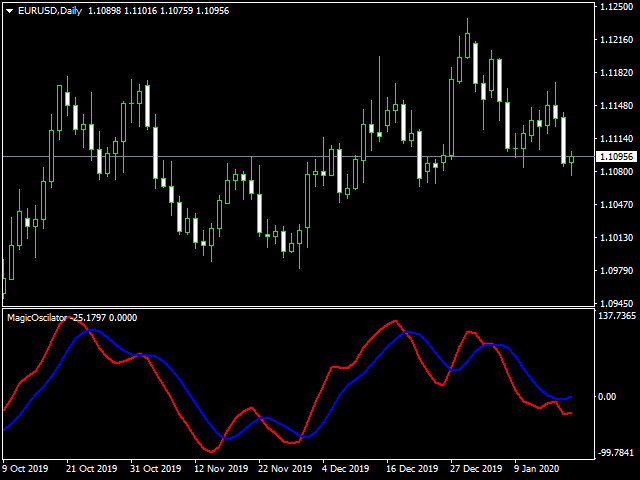Select the 31 Oct 2019 date label
This screenshot has width=640, height=480.
click(x=156, y=469)
